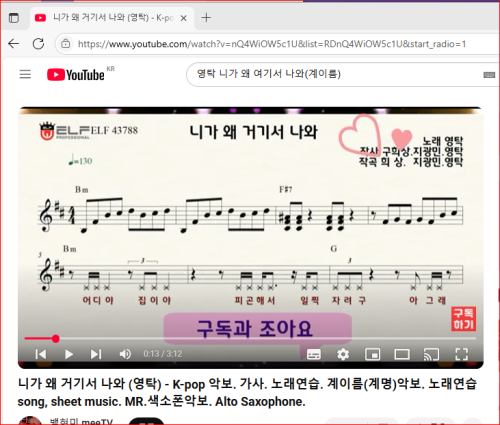Enter full screen mode
The image size is (500, 425).
461,354
